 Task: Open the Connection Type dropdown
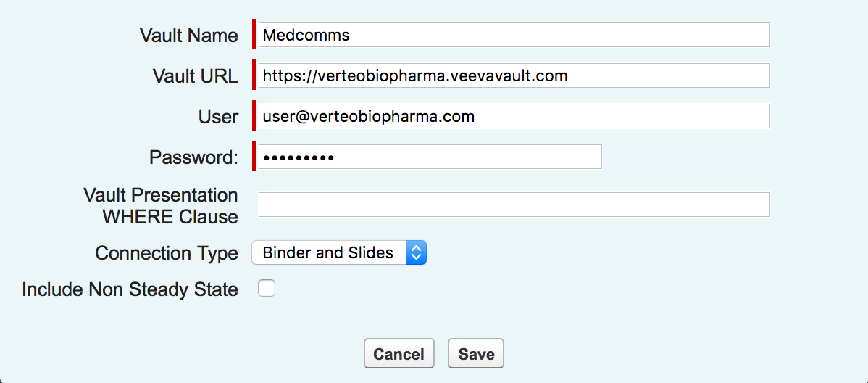(x=339, y=252)
